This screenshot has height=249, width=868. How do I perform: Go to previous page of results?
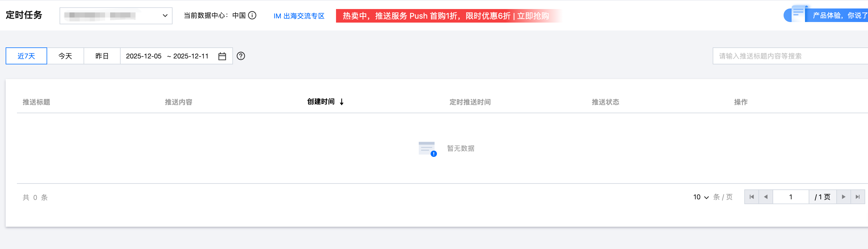click(766, 197)
